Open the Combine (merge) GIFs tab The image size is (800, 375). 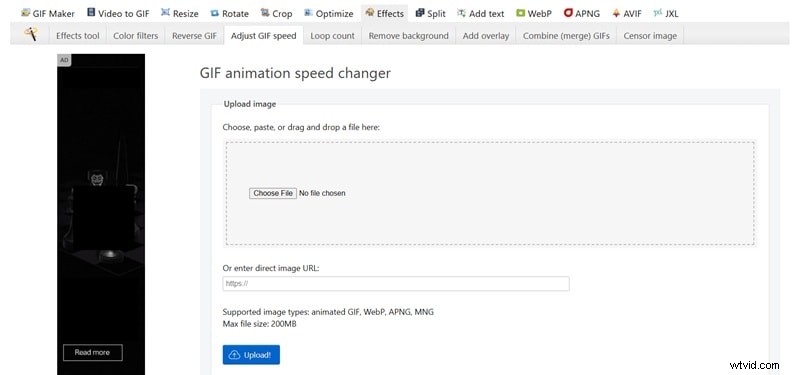click(x=566, y=36)
